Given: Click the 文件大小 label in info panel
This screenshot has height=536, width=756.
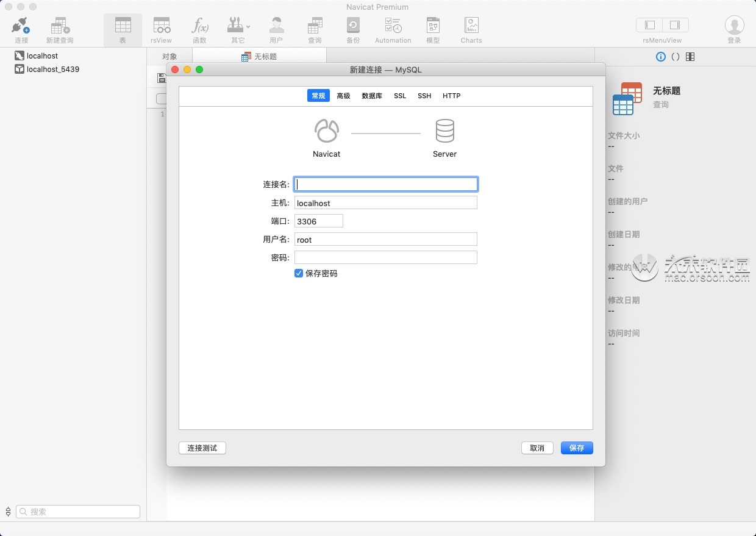Looking at the screenshot, I should pos(624,135).
